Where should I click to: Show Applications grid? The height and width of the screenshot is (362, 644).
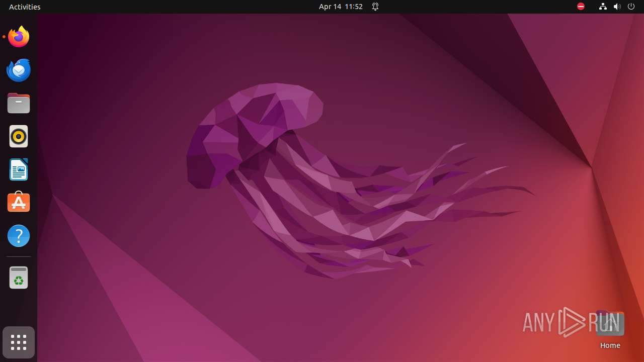point(19,342)
